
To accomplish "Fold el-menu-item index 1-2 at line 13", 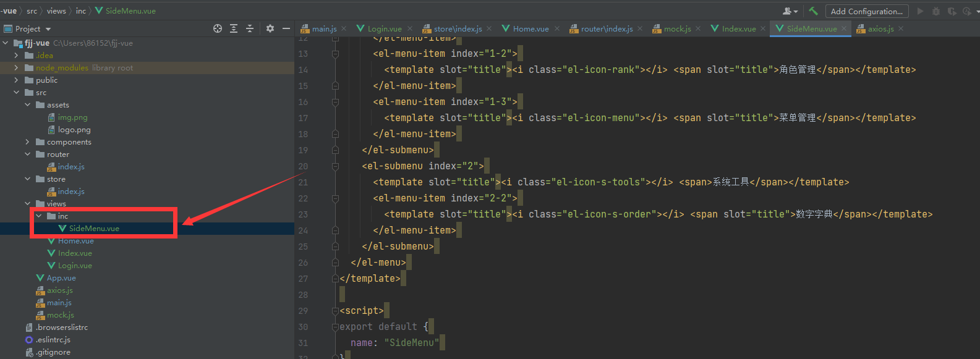I will (335, 54).
